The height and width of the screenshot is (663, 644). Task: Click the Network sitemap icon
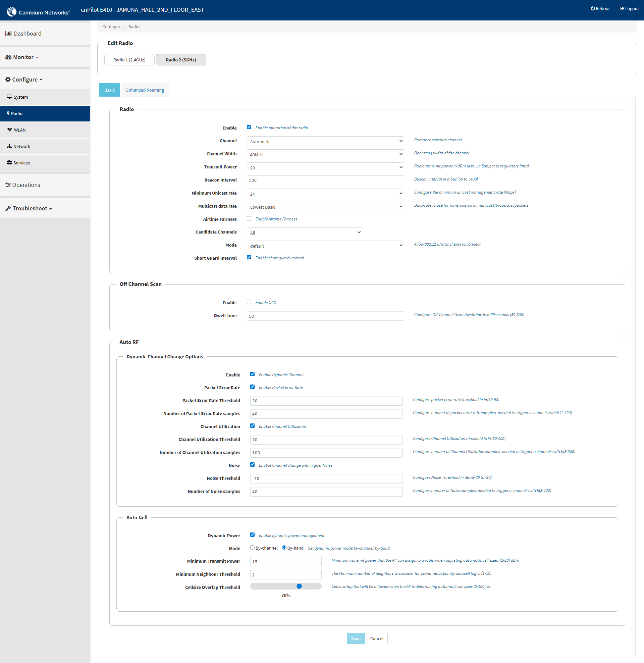[9, 147]
